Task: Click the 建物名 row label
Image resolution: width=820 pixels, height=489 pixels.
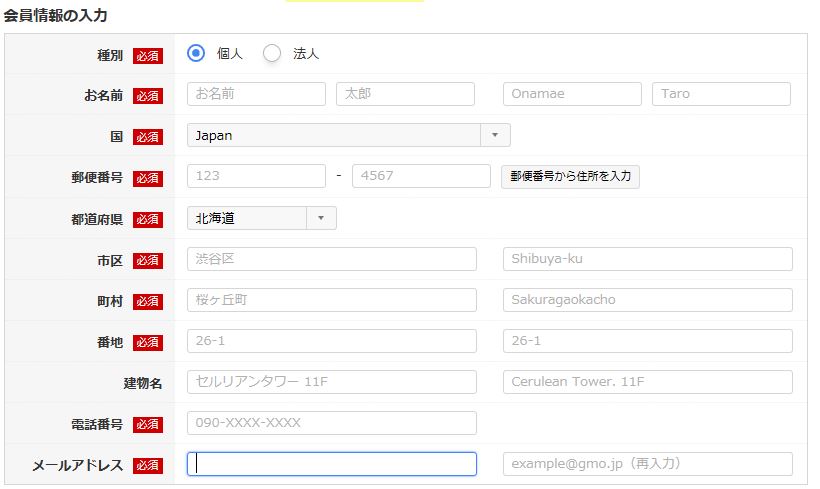Action: click(143, 383)
